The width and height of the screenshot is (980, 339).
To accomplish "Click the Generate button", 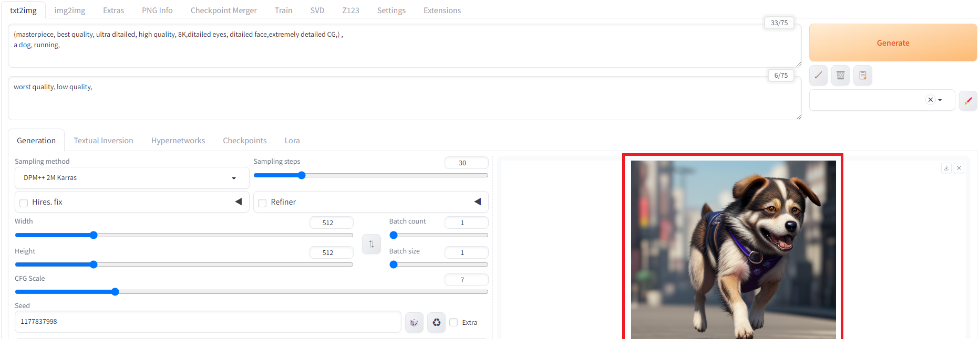I will [893, 43].
